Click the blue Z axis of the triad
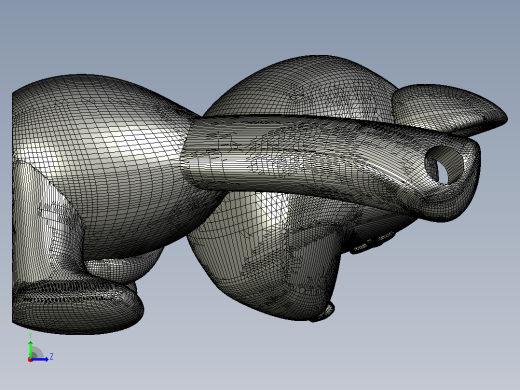The width and height of the screenshot is (520, 390). click(x=39, y=359)
